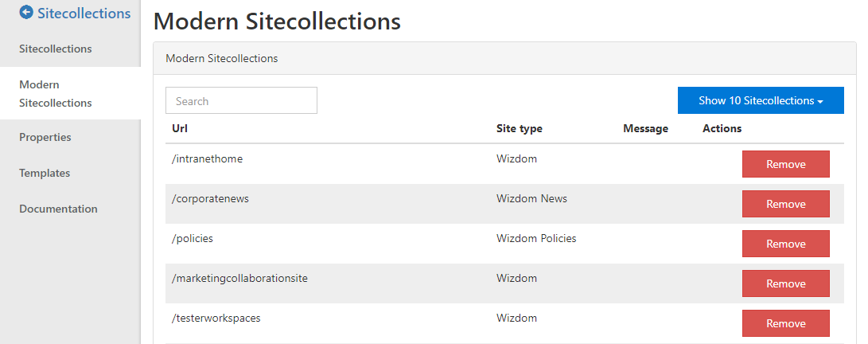Image resolution: width=868 pixels, height=344 pixels.
Task: Remove the /policies sitecollection
Action: (785, 244)
